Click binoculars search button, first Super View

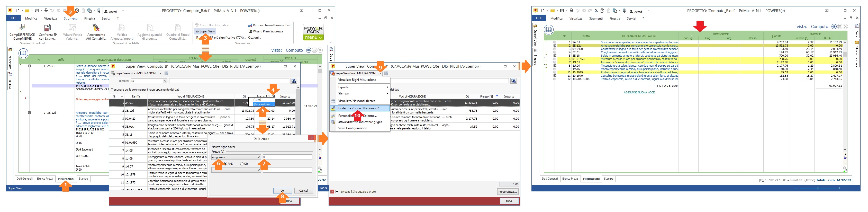coord(294,81)
